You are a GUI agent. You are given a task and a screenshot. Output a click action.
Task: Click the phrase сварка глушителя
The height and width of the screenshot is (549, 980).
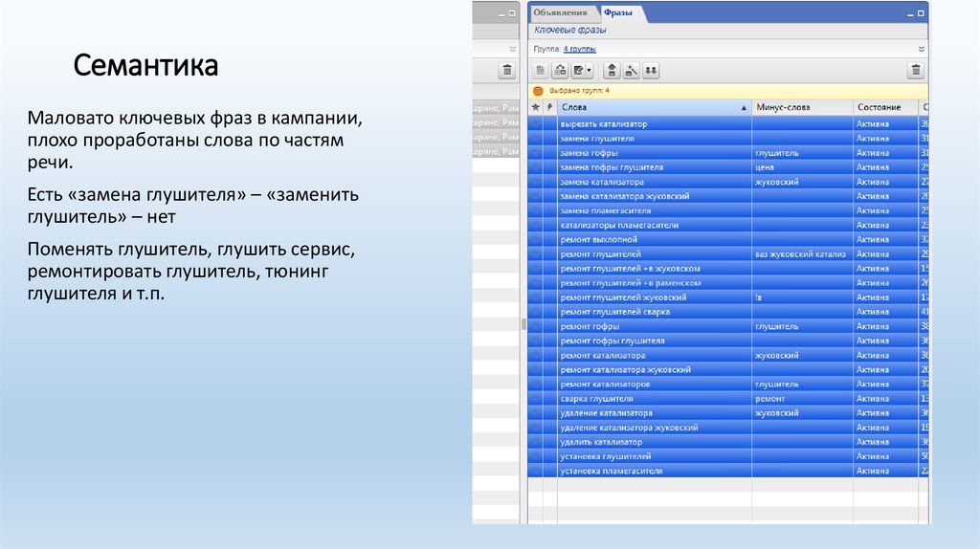point(597,399)
